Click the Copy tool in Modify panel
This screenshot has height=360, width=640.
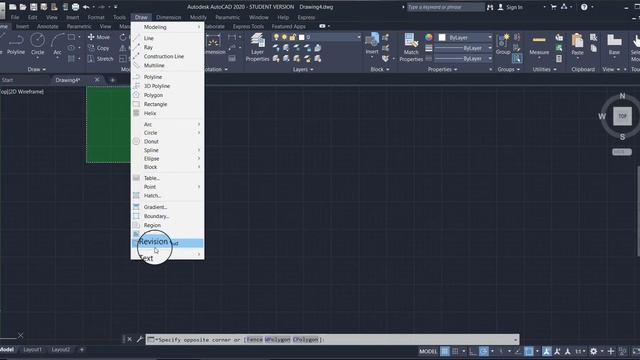98,48
